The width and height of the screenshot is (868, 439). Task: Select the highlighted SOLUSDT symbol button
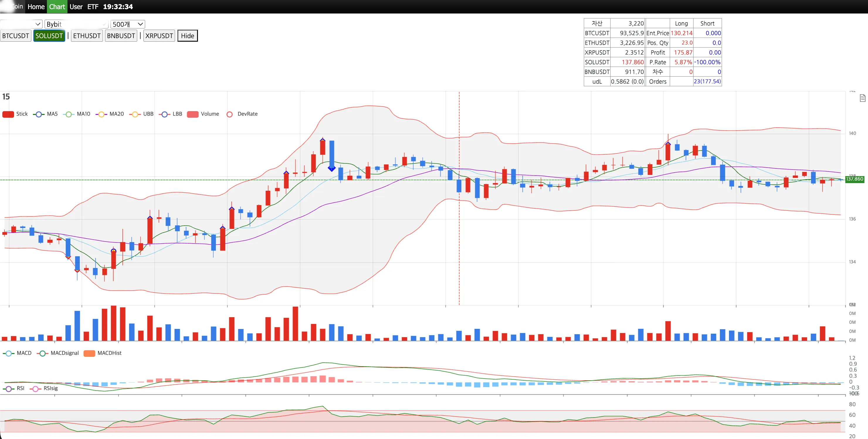pos(49,36)
